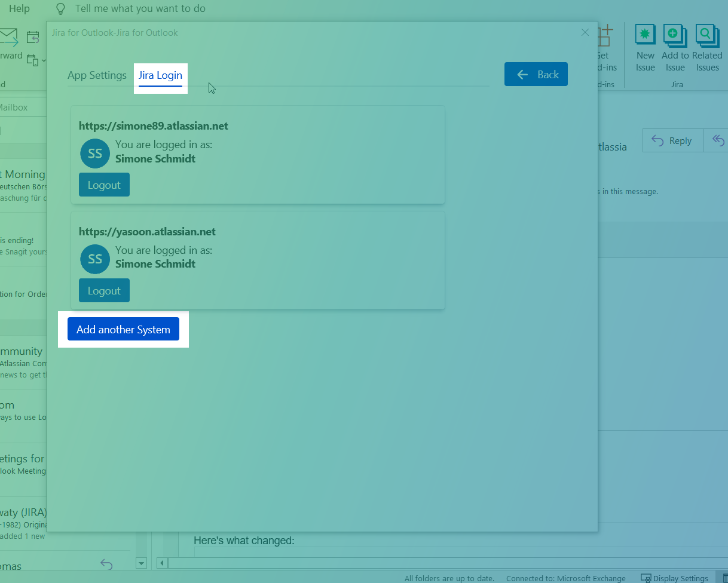
Task: Click the mail list scroll down arrow
Action: coord(142,563)
